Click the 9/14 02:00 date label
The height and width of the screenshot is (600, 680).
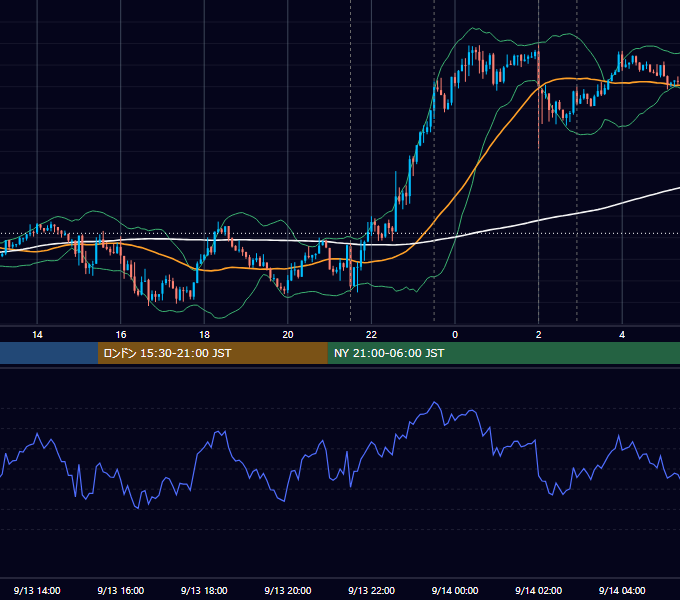[x=539, y=590]
